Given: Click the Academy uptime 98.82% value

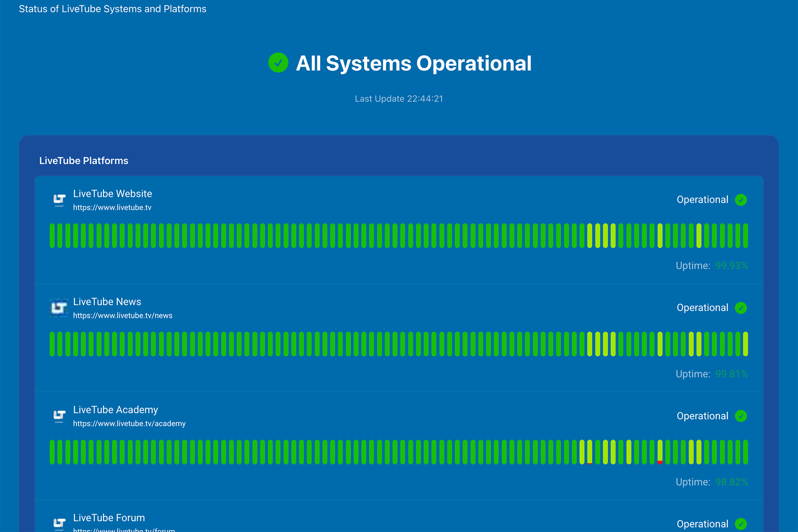Looking at the screenshot, I should tap(731, 482).
